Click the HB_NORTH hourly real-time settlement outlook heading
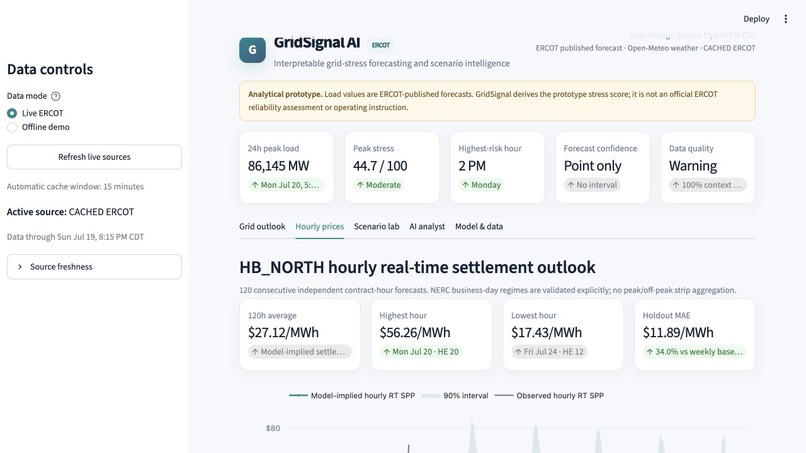Viewport: 806px width, 453px height. tap(417, 267)
